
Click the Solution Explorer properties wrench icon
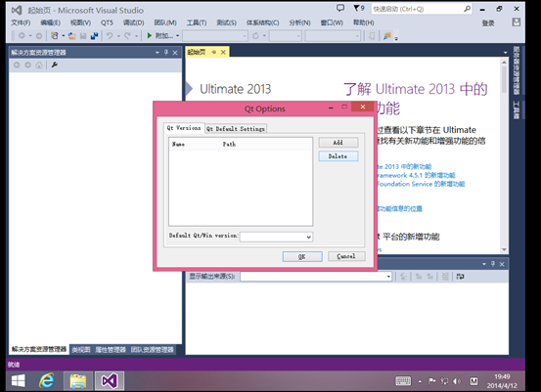pos(55,65)
